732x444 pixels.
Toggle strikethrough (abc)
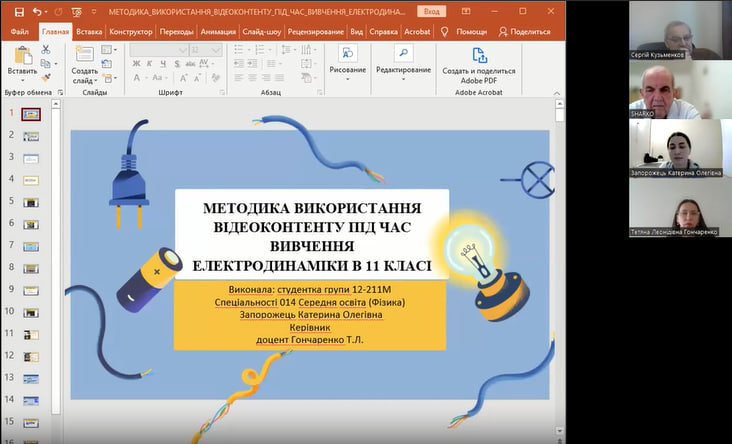[190, 64]
